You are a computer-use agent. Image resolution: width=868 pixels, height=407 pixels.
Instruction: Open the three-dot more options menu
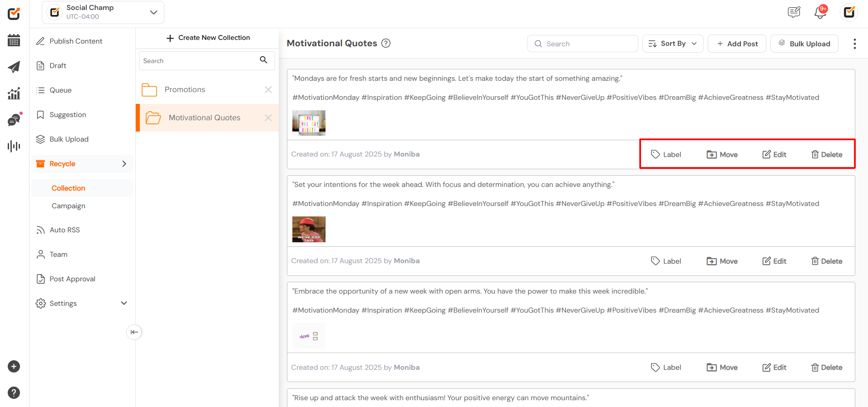pos(855,44)
